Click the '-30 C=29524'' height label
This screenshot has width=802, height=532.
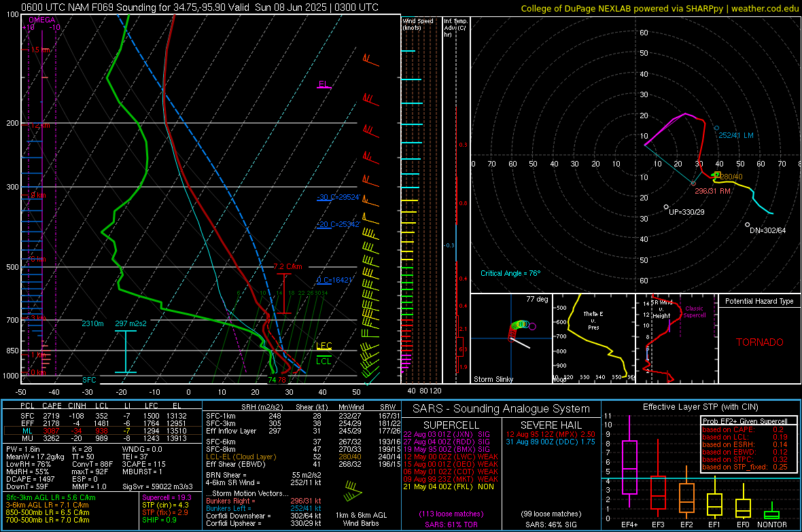(338, 198)
